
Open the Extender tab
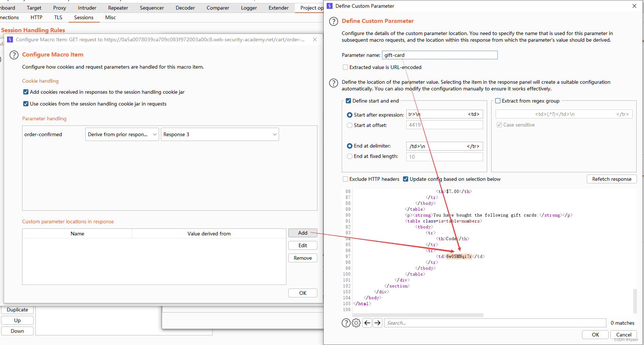coord(279,8)
